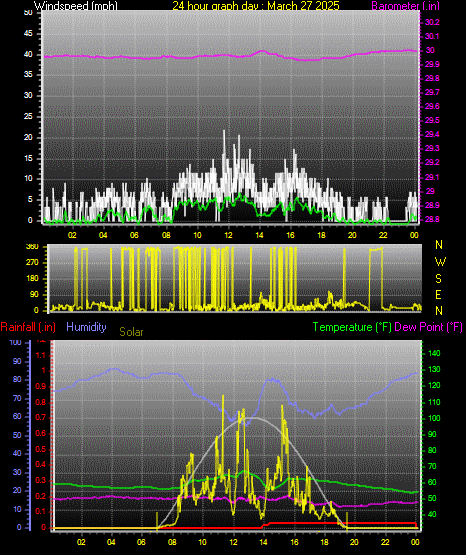Click the 12 hour marker on wind graph
The width and height of the screenshot is (466, 555).
(x=229, y=235)
